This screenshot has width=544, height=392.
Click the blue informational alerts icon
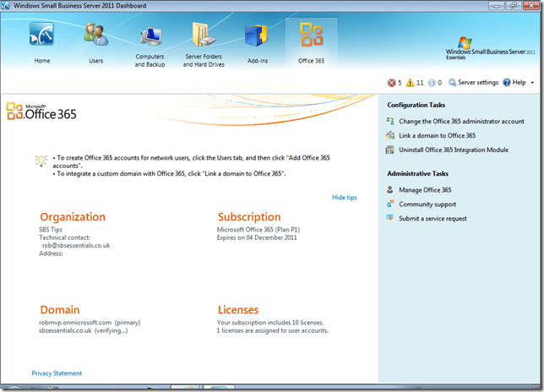432,83
